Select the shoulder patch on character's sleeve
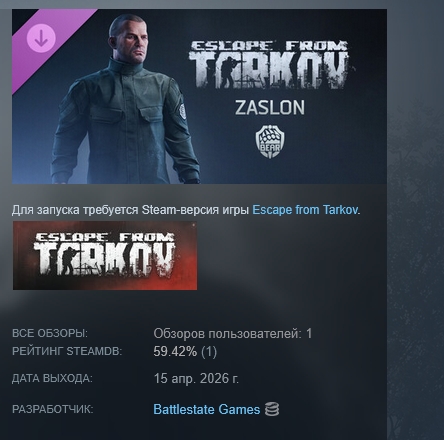Screen dimensions: 444x440 click(182, 110)
